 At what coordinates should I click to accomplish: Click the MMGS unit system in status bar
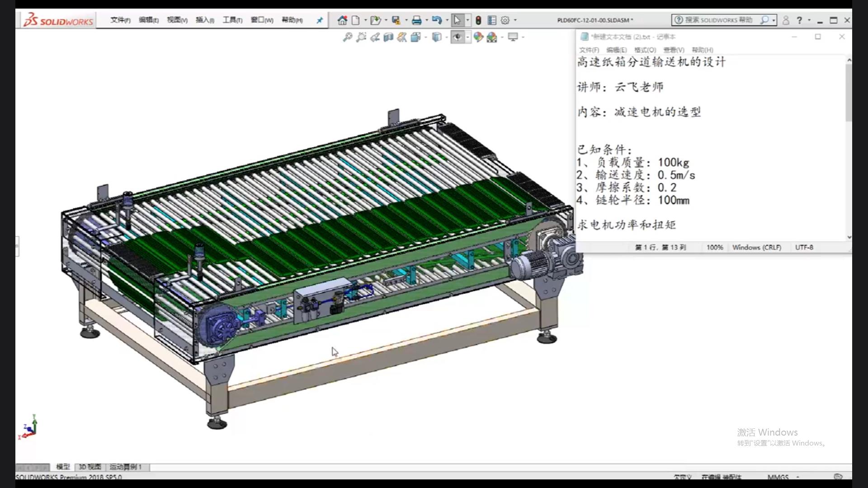tap(778, 477)
